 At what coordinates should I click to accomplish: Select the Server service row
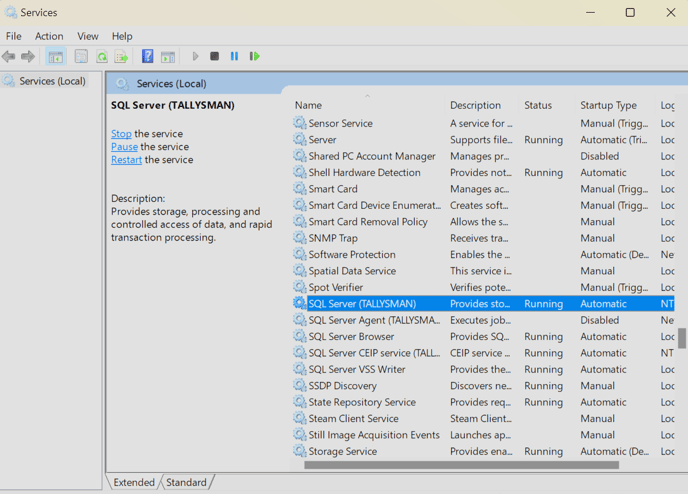pos(483,140)
